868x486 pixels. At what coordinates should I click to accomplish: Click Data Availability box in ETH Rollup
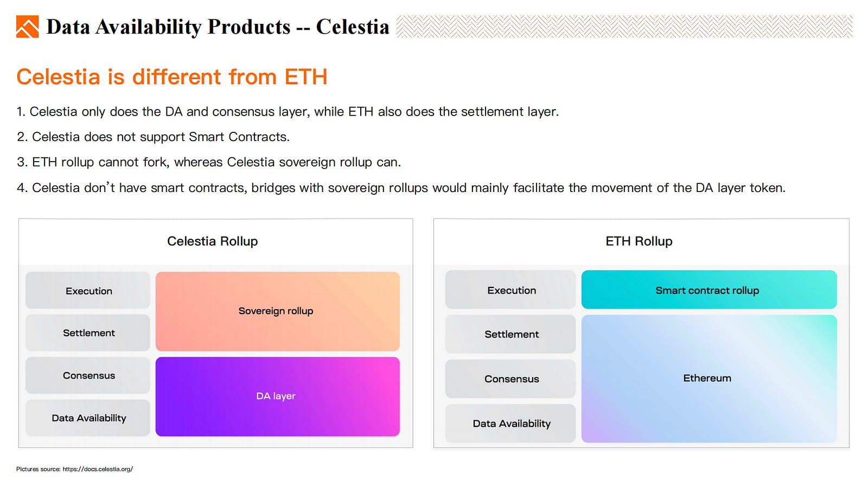(510, 423)
